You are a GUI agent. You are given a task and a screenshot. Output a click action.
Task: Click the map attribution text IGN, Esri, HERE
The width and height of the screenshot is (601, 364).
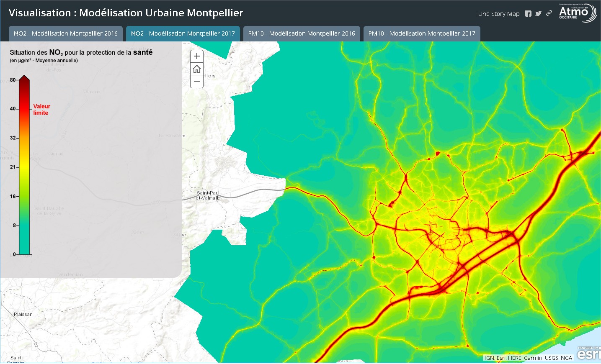528,358
